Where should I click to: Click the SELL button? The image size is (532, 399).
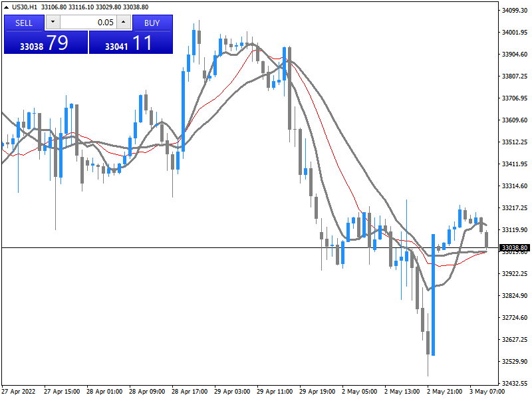click(24, 23)
